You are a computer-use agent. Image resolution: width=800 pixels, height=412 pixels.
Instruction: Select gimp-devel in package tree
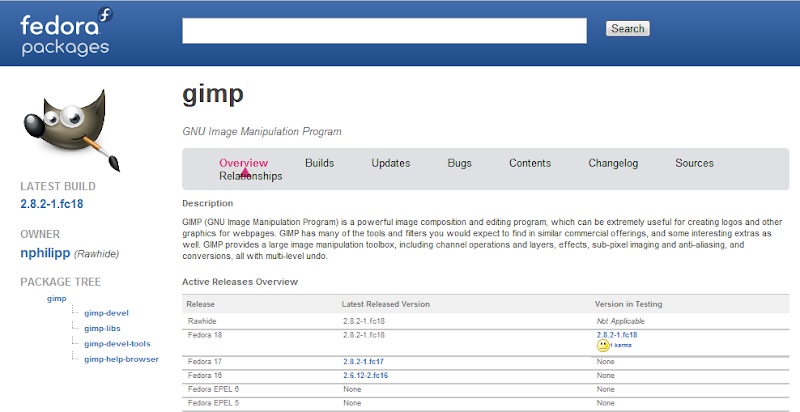[x=106, y=313]
